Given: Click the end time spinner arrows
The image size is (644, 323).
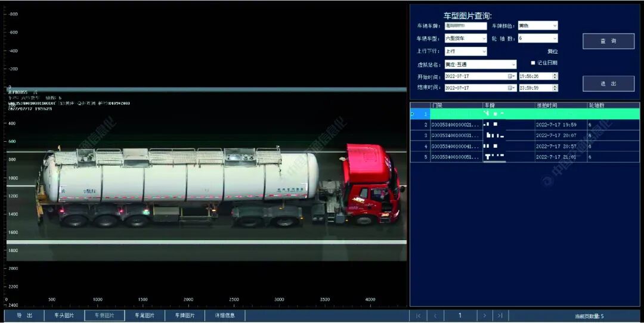Looking at the screenshot, I should pos(555,88).
